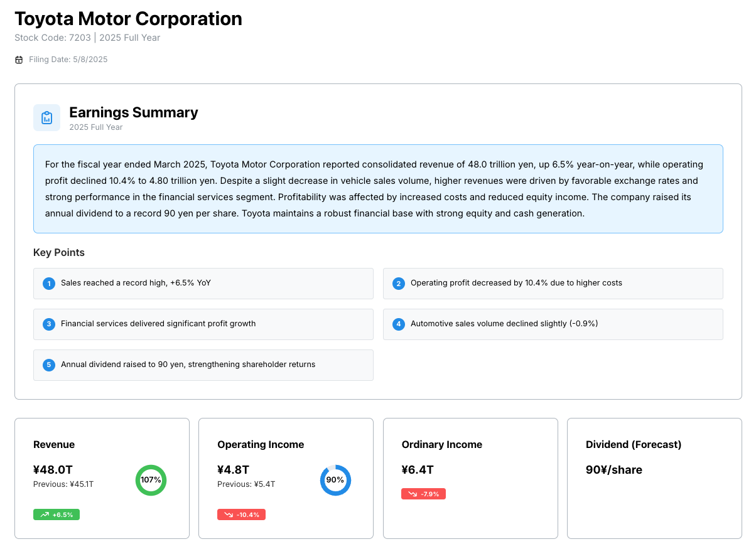Click the Previous: ¥45.1T text
This screenshot has height=549, width=756.
coord(63,484)
